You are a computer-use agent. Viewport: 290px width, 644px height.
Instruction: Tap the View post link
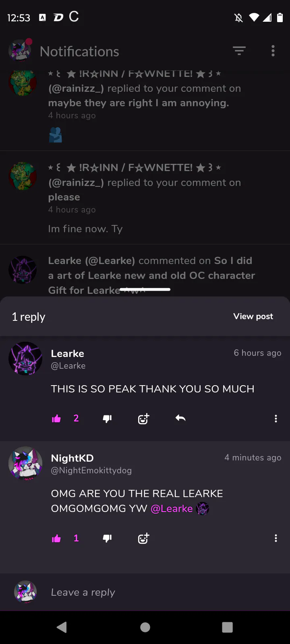coord(253,316)
